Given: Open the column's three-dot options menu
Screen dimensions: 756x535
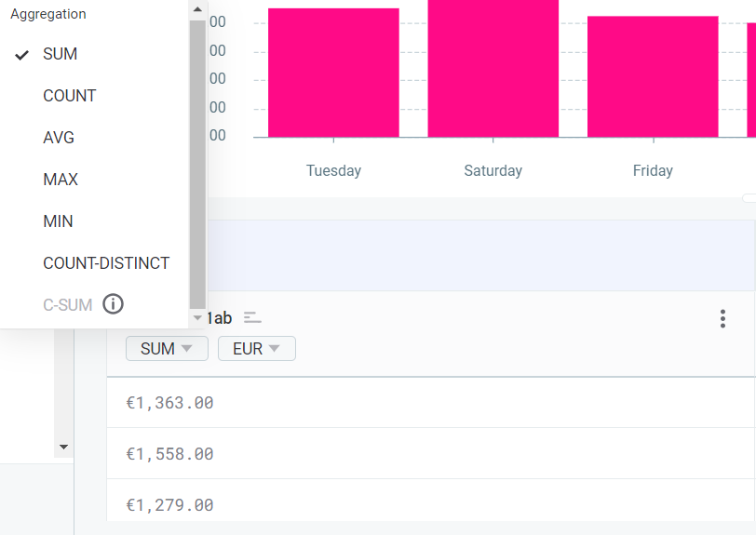Looking at the screenshot, I should pos(722,319).
